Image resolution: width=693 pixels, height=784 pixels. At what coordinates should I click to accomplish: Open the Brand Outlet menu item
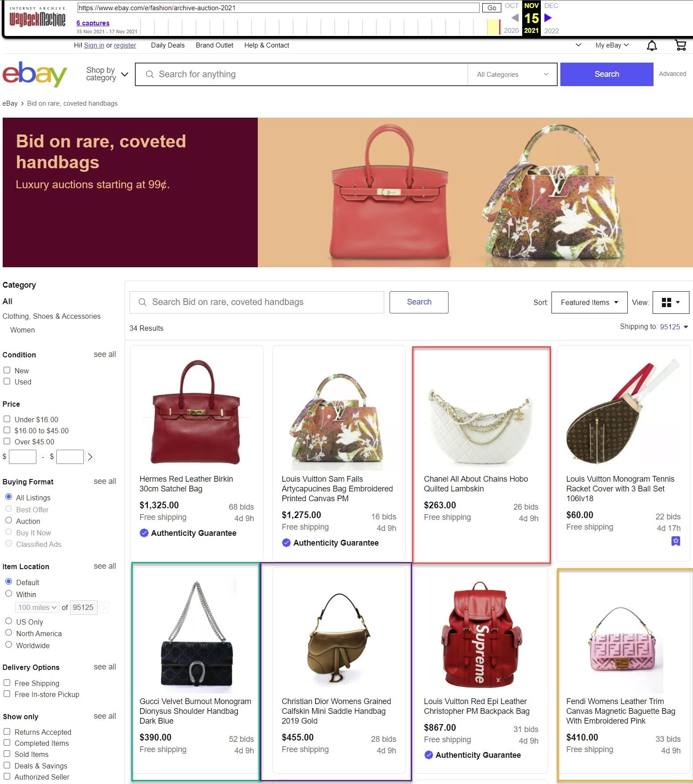(214, 45)
